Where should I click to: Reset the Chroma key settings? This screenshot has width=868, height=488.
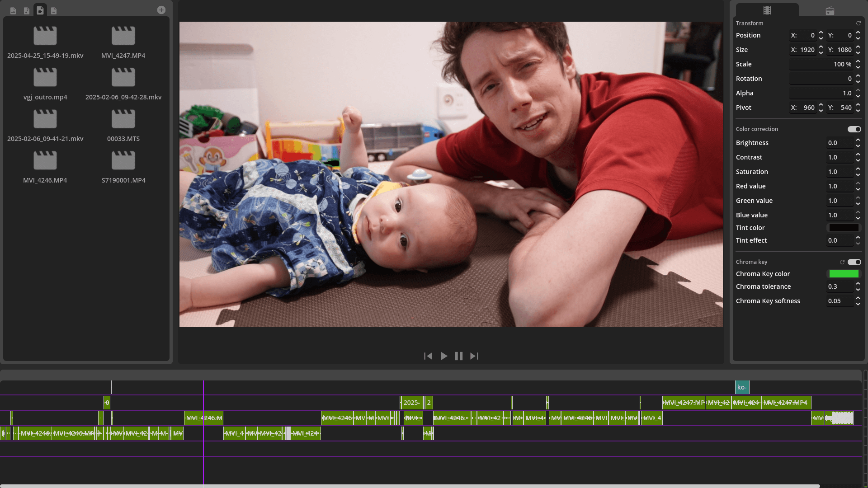click(842, 262)
